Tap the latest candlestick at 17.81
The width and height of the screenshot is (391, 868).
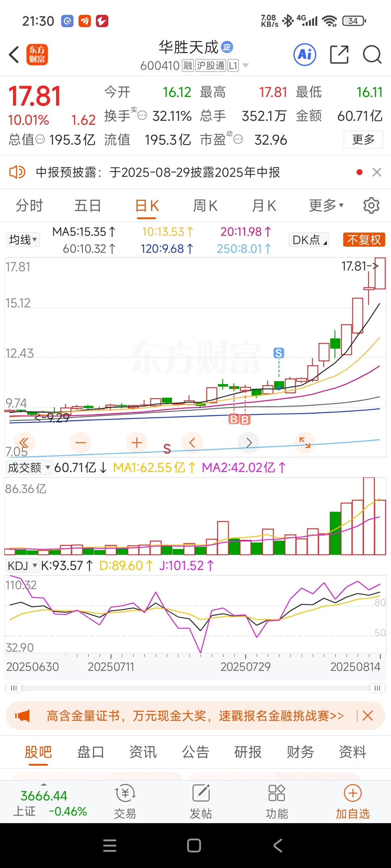tap(380, 273)
